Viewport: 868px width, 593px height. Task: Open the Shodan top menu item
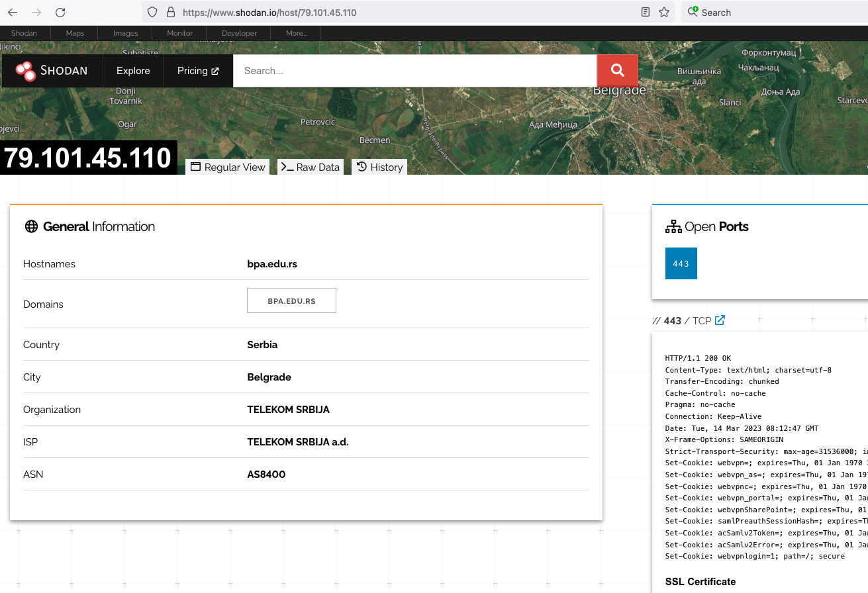coord(24,33)
